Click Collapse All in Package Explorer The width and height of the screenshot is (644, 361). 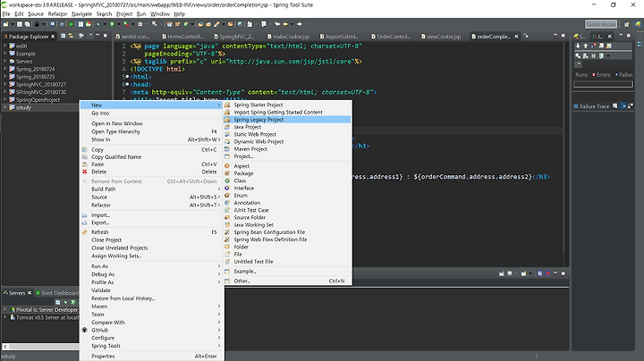[64, 36]
